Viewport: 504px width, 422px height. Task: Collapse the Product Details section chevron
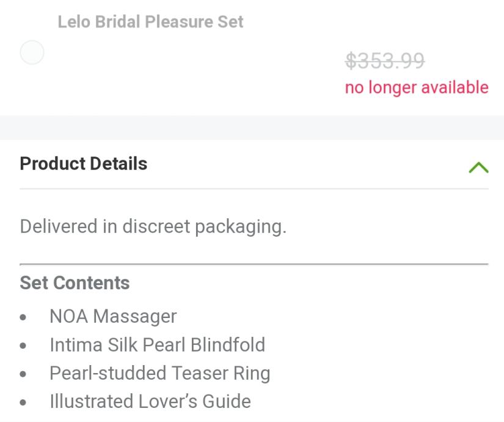coord(478,167)
